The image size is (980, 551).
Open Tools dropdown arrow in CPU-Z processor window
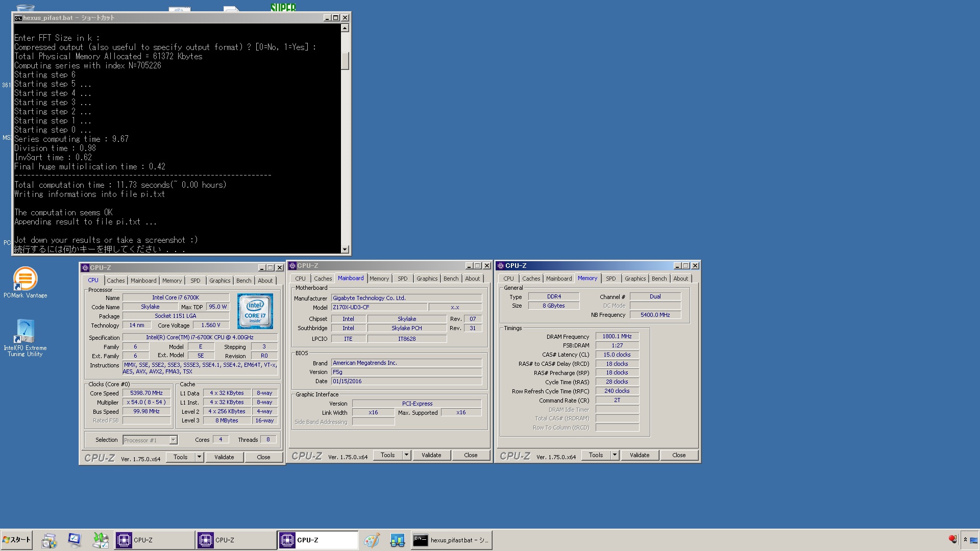(x=199, y=457)
